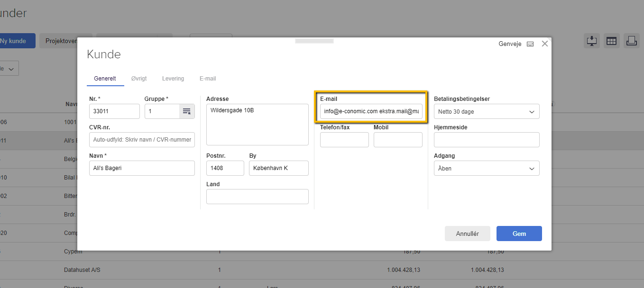Viewport: 644px width, 288px height.
Task: Click the Ny kunde button
Action: click(x=14, y=41)
